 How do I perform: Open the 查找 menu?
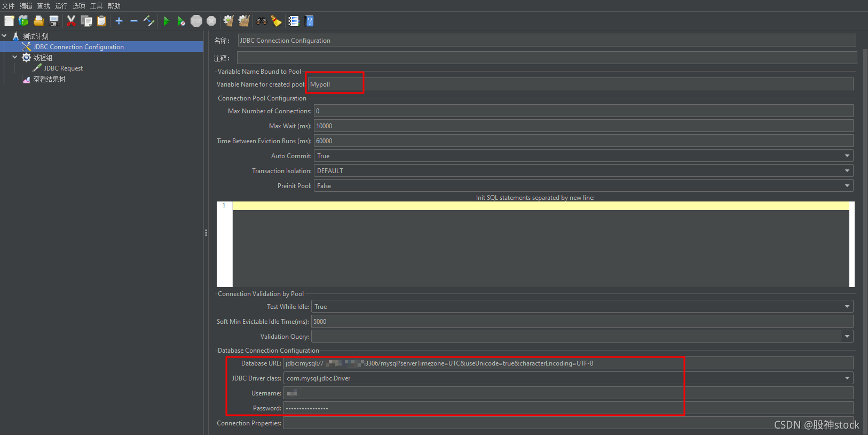(44, 6)
